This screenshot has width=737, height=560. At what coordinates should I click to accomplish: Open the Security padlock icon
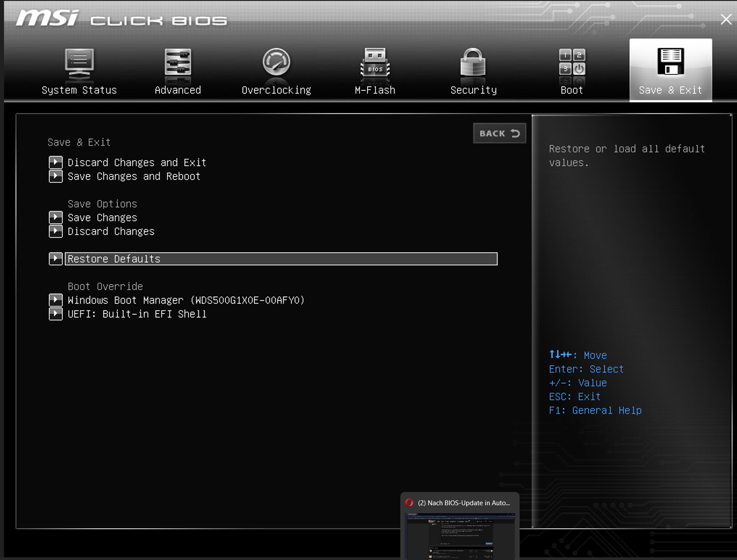pyautogui.click(x=473, y=62)
